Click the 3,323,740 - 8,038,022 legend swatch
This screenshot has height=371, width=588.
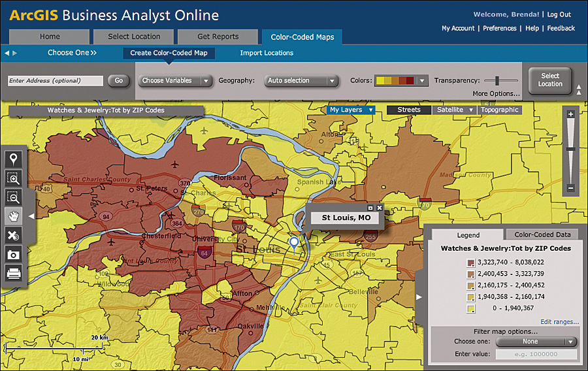pos(470,263)
